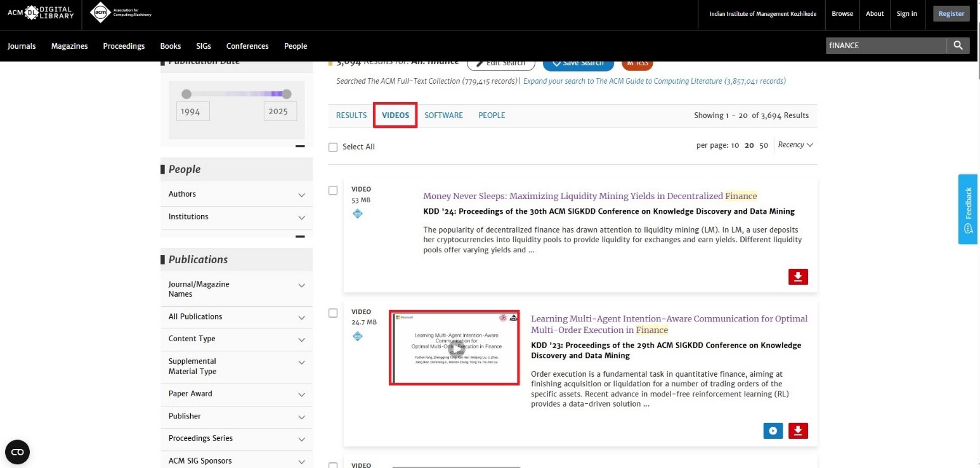Open the accessibility widget icon at bottom left
Screen dimensions: 980x468
(x=17, y=452)
